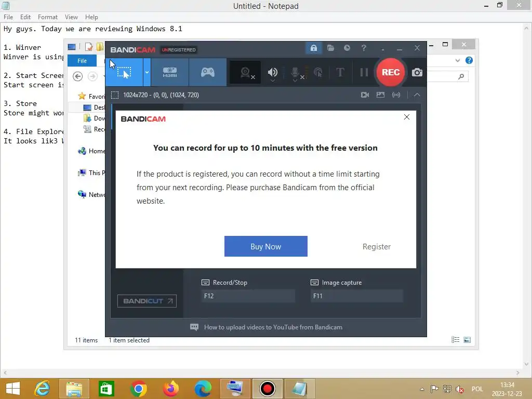
Task: Click the muted volume tray icon
Action: coord(460,389)
